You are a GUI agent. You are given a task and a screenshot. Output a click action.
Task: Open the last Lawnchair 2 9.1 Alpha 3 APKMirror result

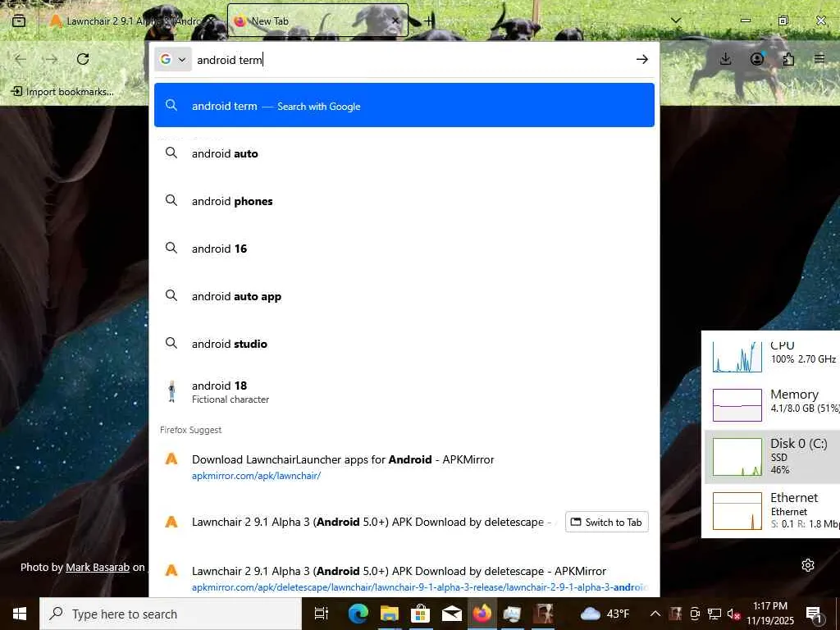pos(404,578)
